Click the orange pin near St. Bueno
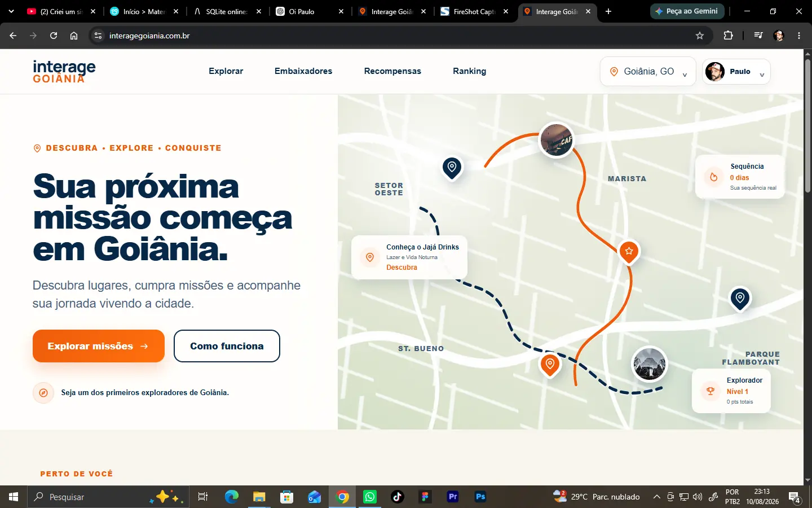Viewport: 812px width, 508px height. (550, 365)
